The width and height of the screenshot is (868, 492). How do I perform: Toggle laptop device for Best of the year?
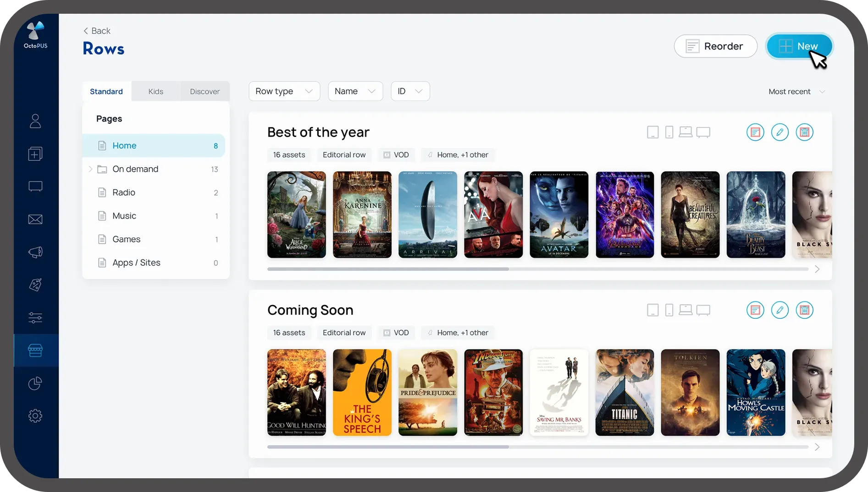tap(686, 132)
